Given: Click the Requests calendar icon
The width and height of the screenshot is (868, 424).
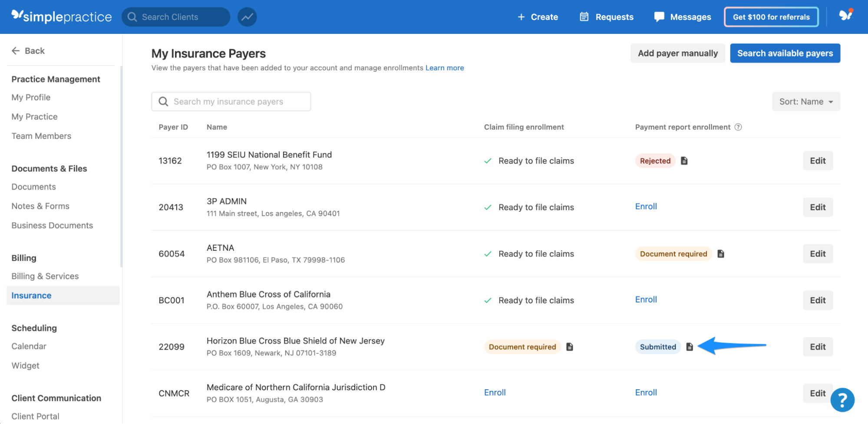Looking at the screenshot, I should pos(584,17).
